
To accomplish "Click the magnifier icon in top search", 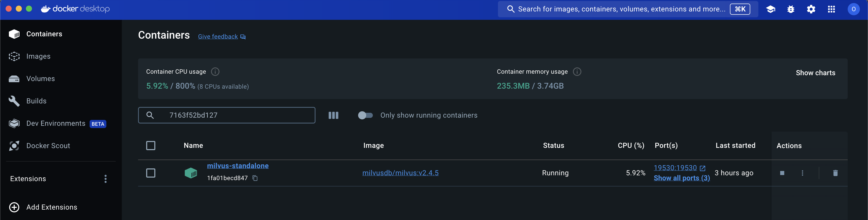I will 511,9.
